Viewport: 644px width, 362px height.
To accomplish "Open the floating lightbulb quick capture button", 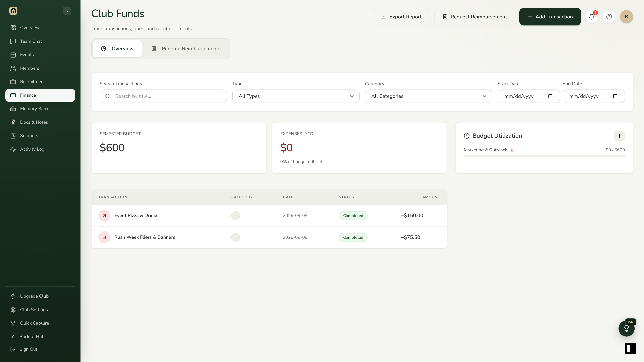I will [x=627, y=328].
